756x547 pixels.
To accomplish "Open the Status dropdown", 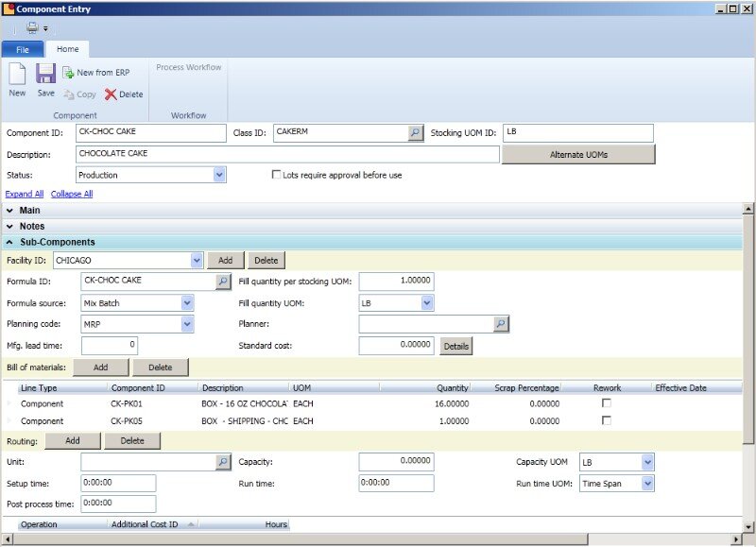I will pyautogui.click(x=219, y=175).
